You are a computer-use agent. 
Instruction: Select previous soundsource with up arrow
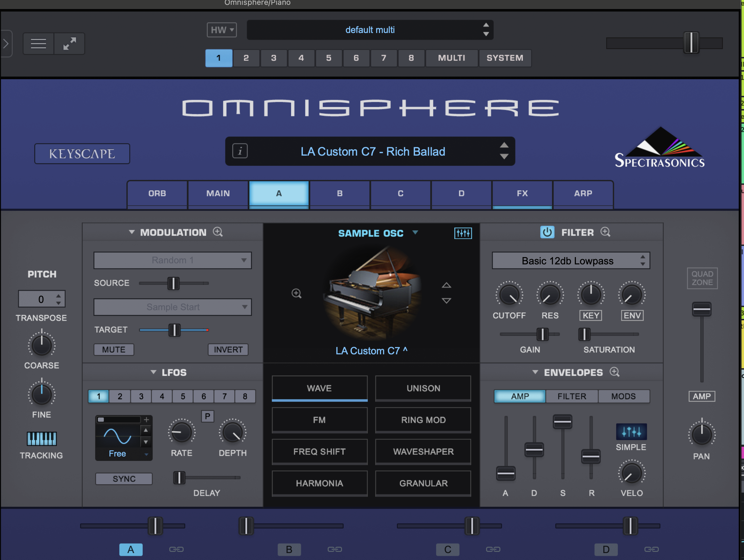[x=446, y=285]
